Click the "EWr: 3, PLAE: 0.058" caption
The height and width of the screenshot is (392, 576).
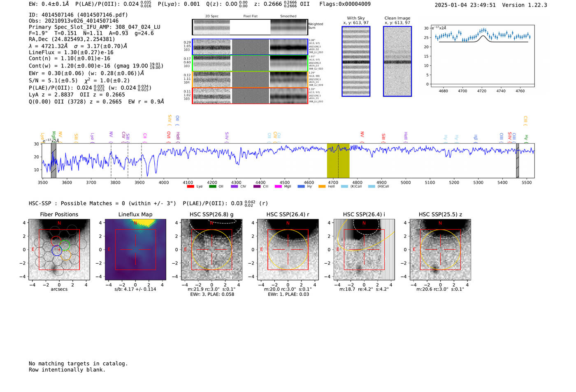click(212, 295)
